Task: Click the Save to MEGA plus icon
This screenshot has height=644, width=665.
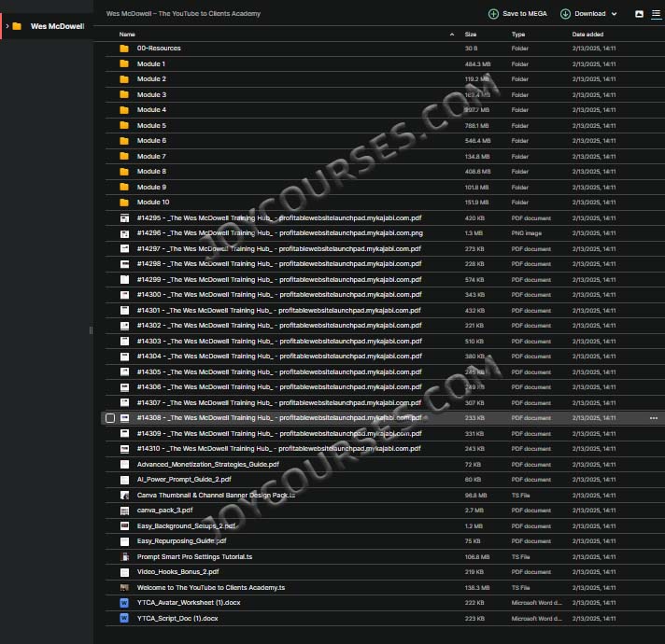Action: [x=493, y=14]
